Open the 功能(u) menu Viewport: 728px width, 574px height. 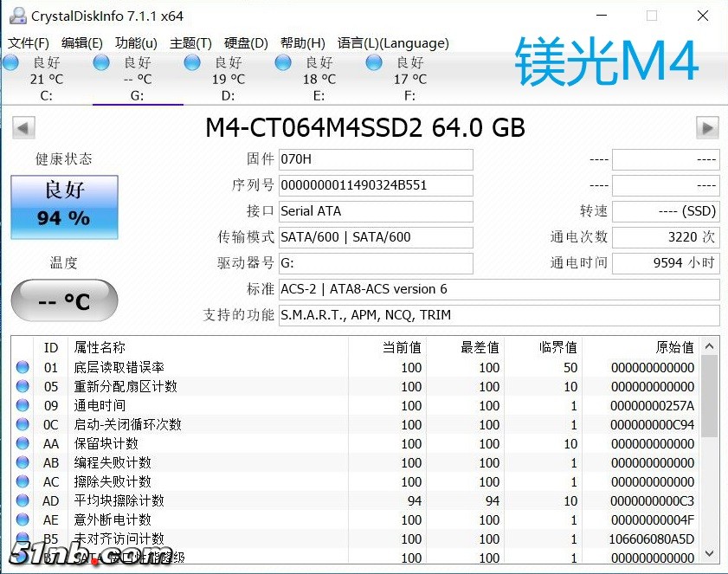136,43
